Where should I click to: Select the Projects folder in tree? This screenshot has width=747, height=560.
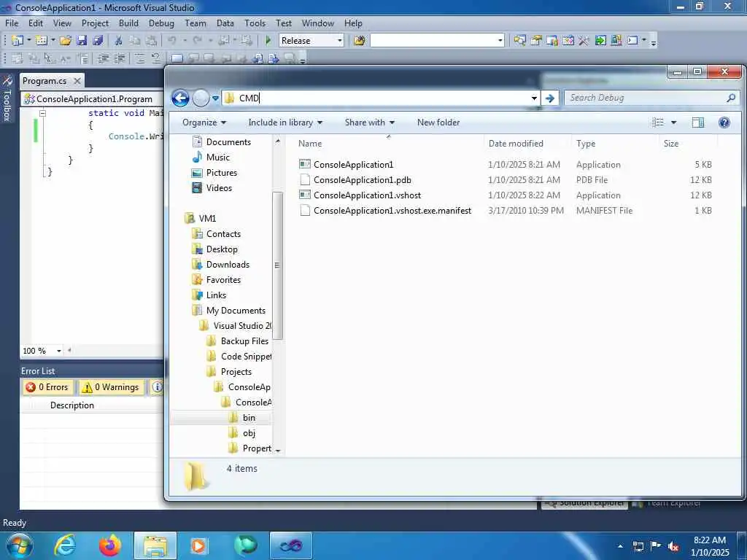point(236,371)
